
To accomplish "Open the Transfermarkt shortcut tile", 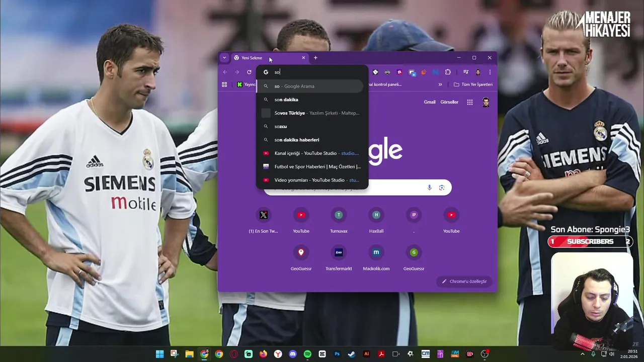I will (x=339, y=257).
